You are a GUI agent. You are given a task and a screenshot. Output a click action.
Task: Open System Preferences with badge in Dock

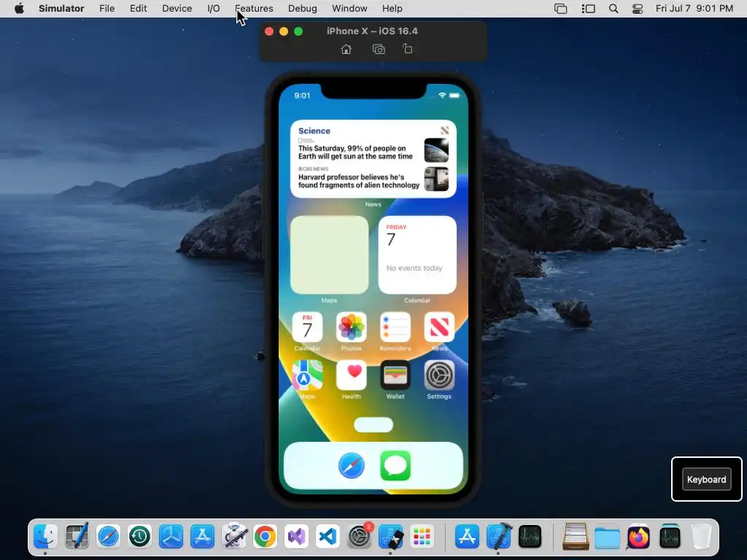coord(360,537)
